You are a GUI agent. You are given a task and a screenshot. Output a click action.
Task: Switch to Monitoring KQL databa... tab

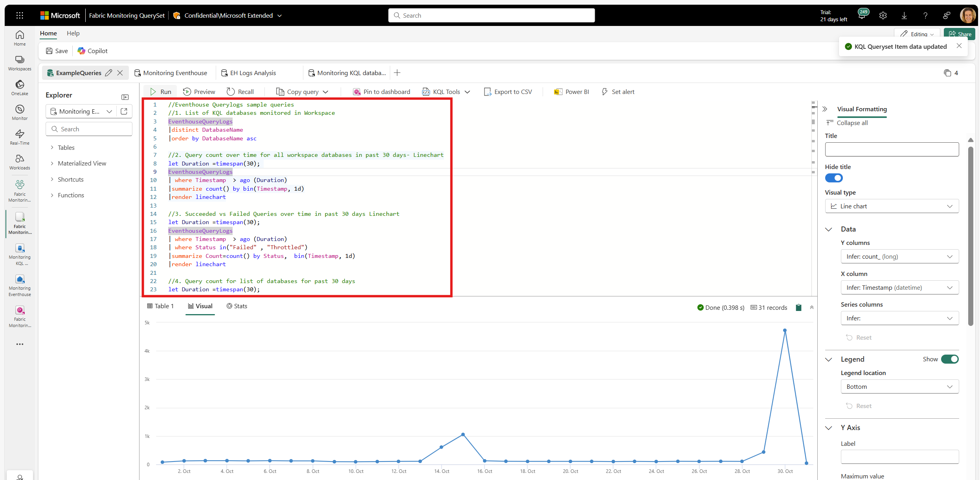point(347,73)
